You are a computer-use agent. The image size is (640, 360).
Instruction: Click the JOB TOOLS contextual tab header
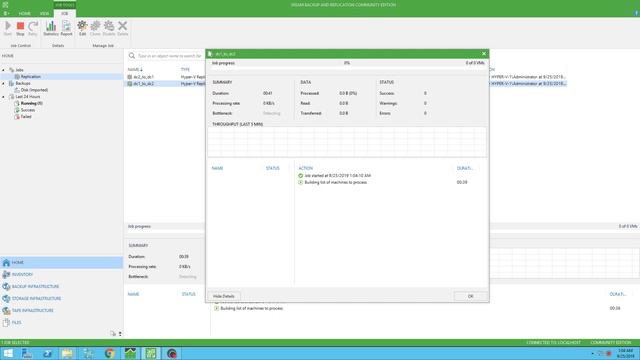[x=64, y=5]
